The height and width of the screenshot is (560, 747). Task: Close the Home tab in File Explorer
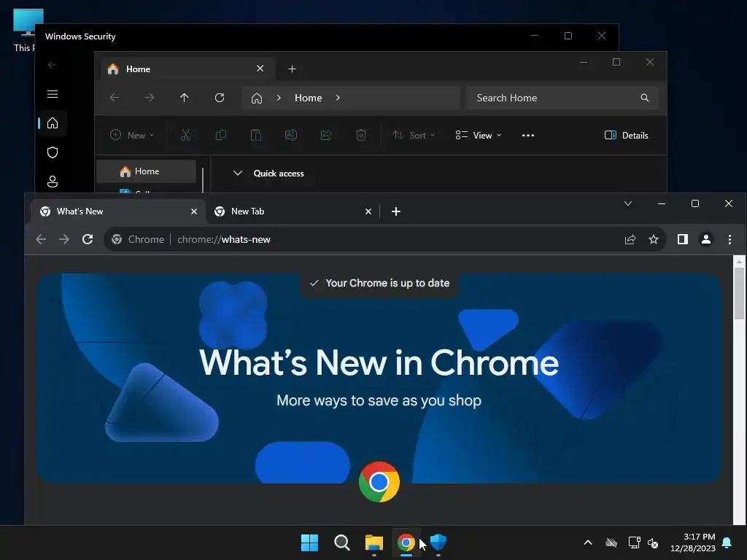point(260,69)
